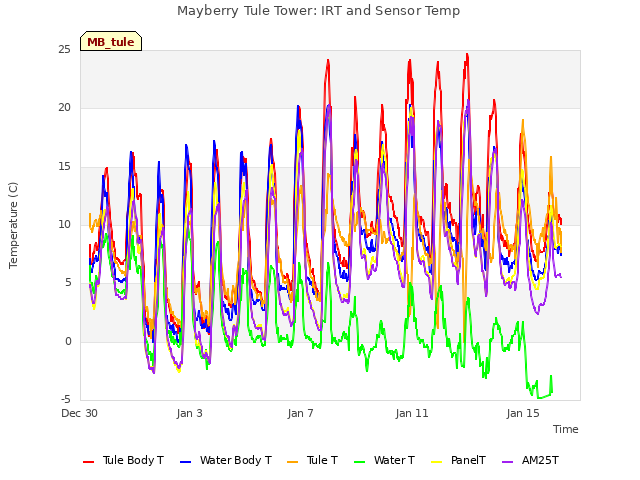The width and height of the screenshot is (640, 480).
Task: Click the 25 y-axis tick label
Action: [64, 50]
